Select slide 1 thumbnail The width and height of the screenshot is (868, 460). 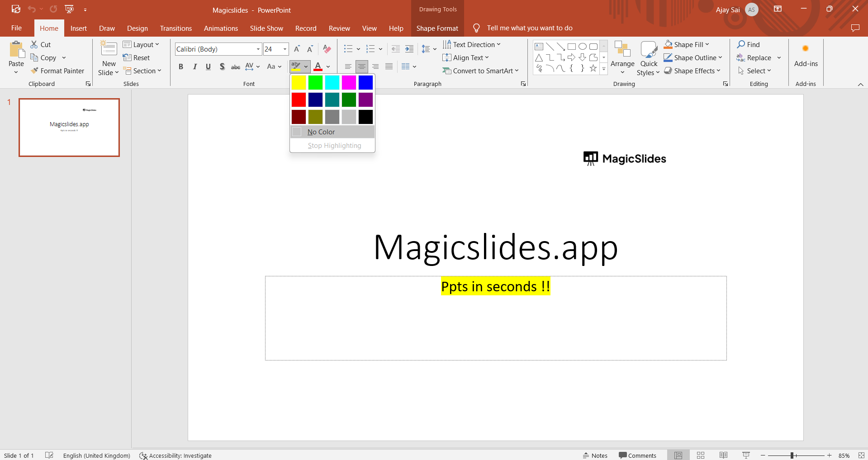(x=69, y=128)
